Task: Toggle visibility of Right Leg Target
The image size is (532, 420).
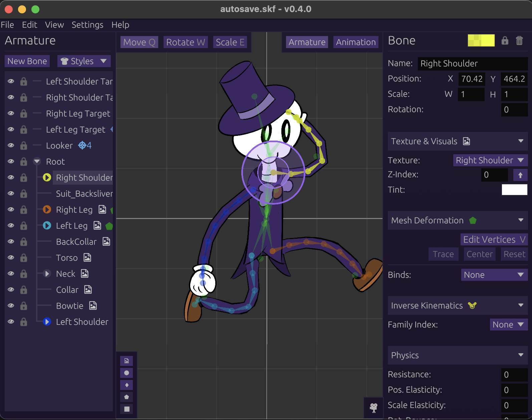Action: [x=11, y=114]
